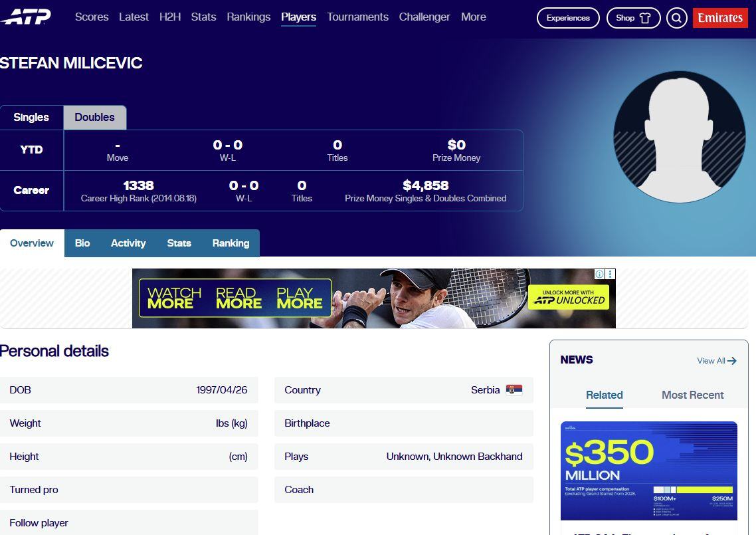The height and width of the screenshot is (535, 756).
Task: Open the Shop button
Action: 633,19
